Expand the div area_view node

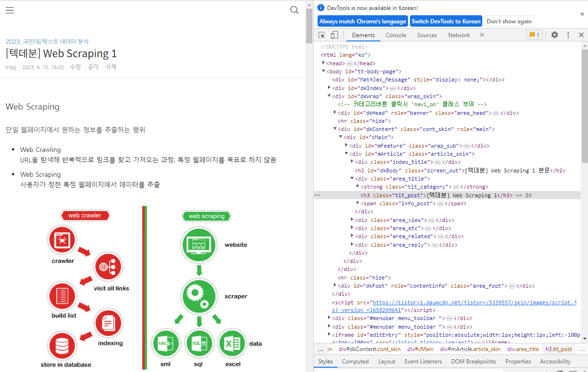pos(352,220)
